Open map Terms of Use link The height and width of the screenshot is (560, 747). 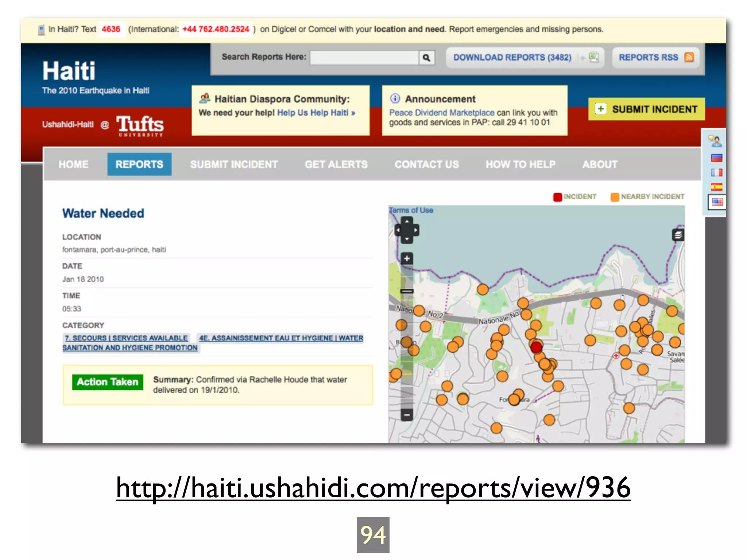click(x=411, y=210)
